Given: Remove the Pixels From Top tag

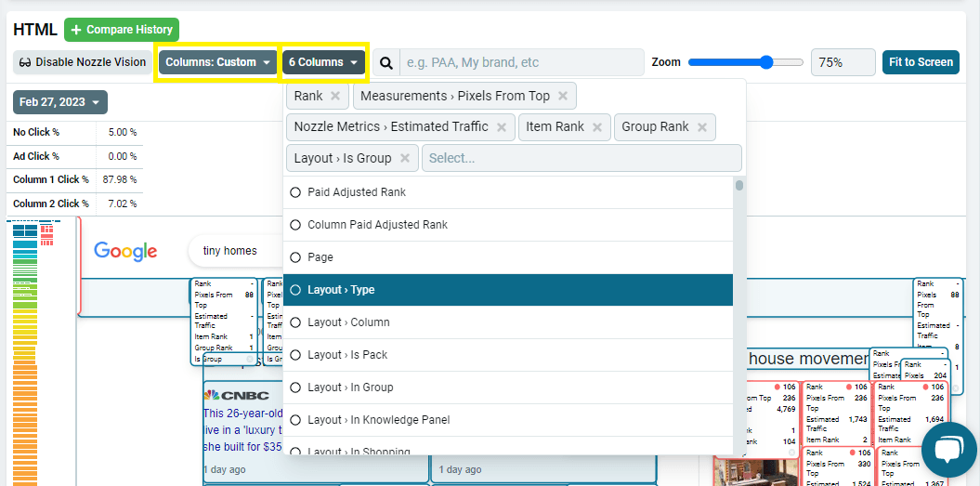Looking at the screenshot, I should coord(563,96).
